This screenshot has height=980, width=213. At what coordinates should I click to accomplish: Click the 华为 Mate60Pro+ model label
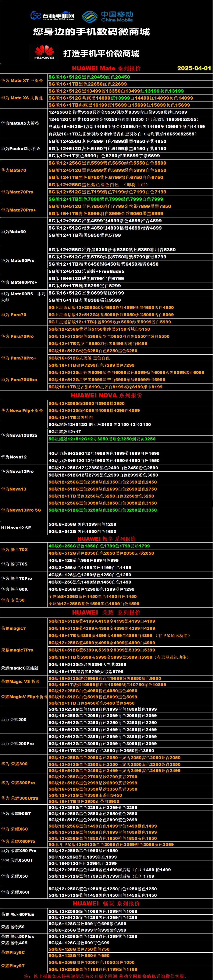pos(19,282)
